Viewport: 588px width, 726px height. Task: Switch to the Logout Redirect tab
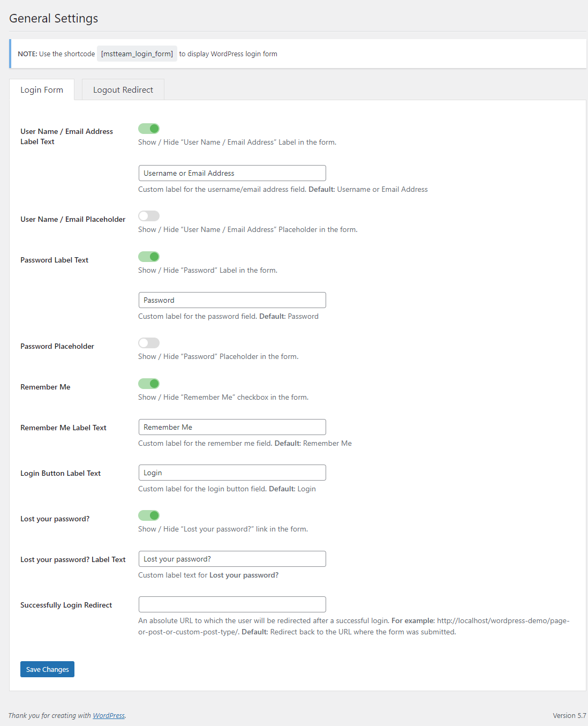[x=123, y=89]
